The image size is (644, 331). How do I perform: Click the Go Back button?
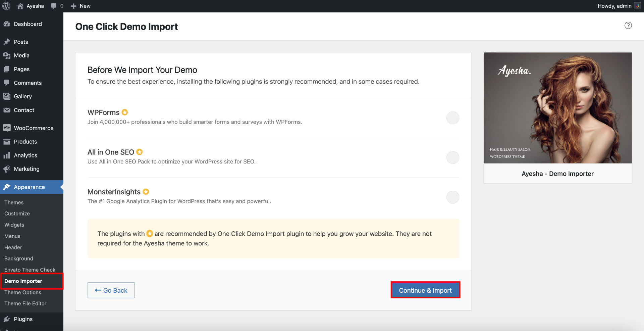coord(111,290)
